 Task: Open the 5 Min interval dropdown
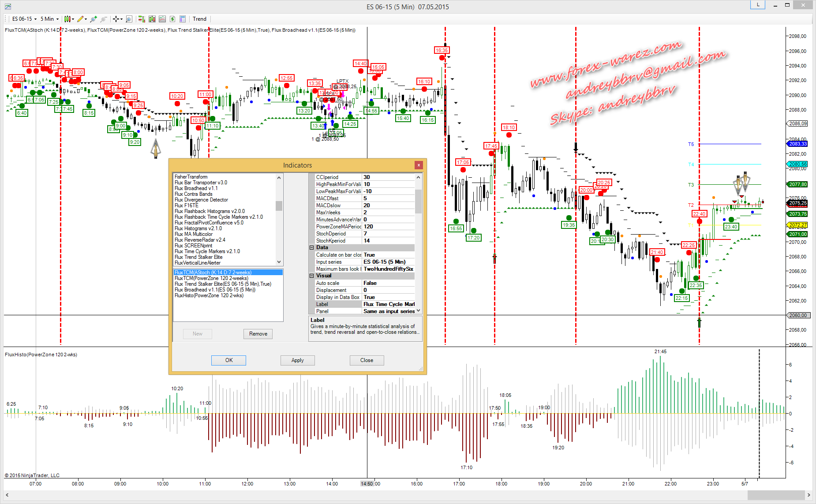click(x=49, y=19)
